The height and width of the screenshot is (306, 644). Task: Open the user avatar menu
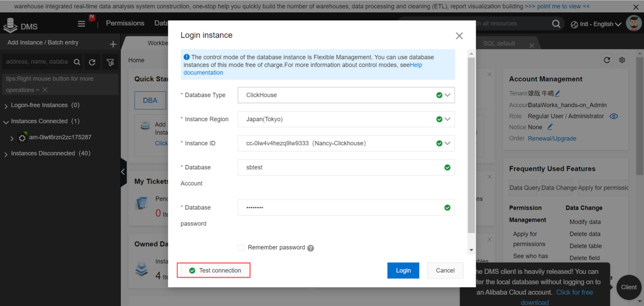[634, 24]
